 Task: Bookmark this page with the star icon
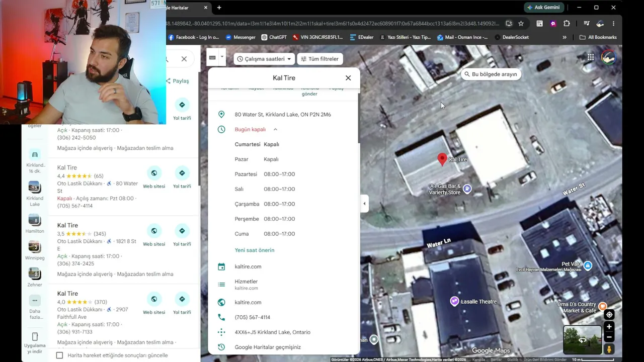pyautogui.click(x=521, y=24)
